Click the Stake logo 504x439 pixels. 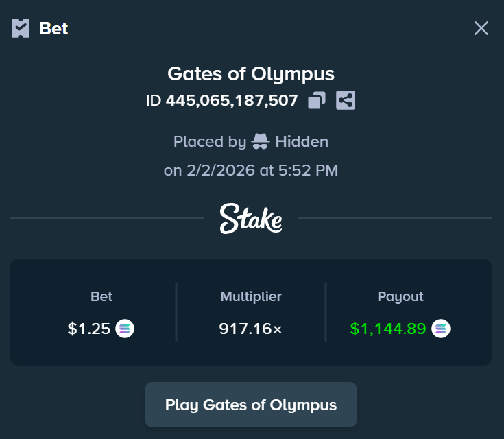pos(251,218)
